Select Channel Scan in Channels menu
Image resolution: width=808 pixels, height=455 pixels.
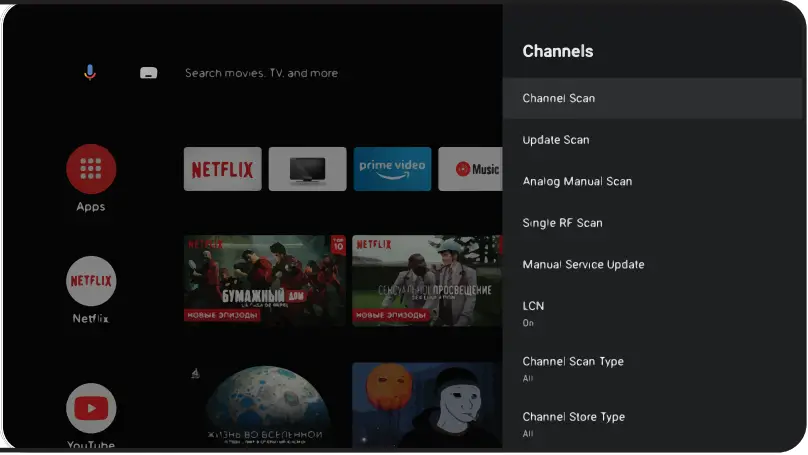[653, 98]
